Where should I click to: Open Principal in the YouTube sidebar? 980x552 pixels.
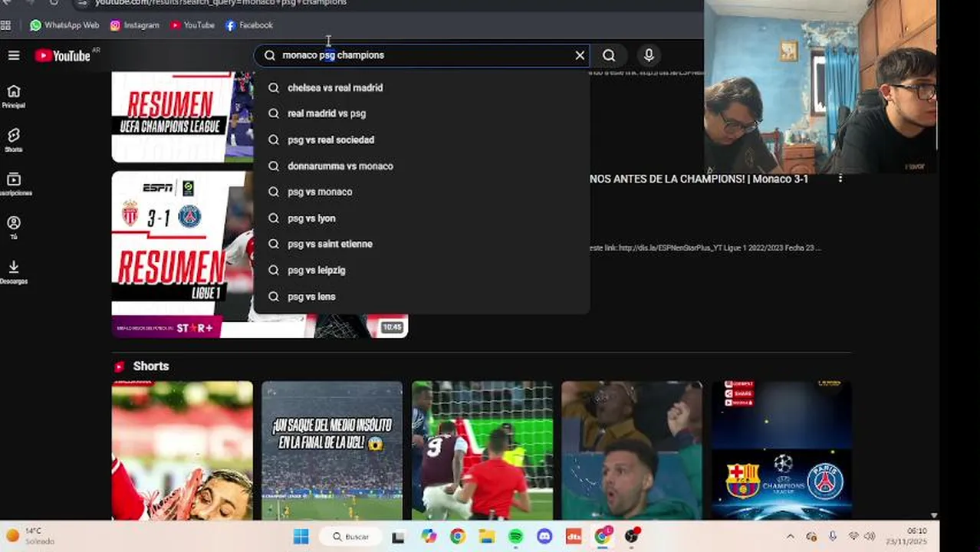click(14, 97)
